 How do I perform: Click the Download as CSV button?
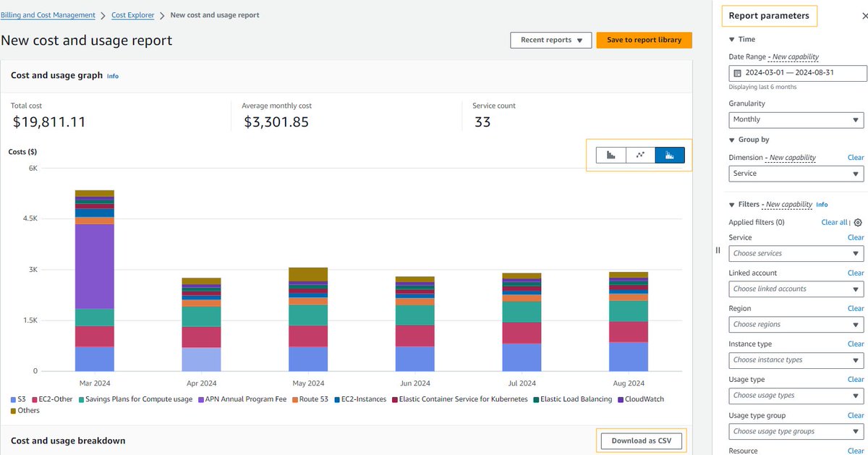641,440
